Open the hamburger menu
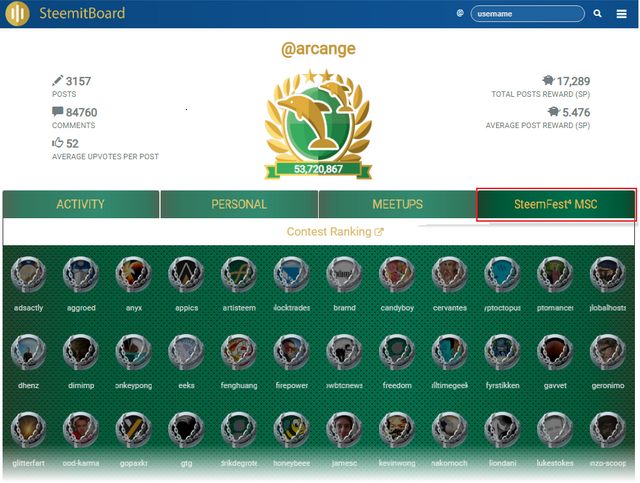This screenshot has width=640, height=483. [621, 14]
